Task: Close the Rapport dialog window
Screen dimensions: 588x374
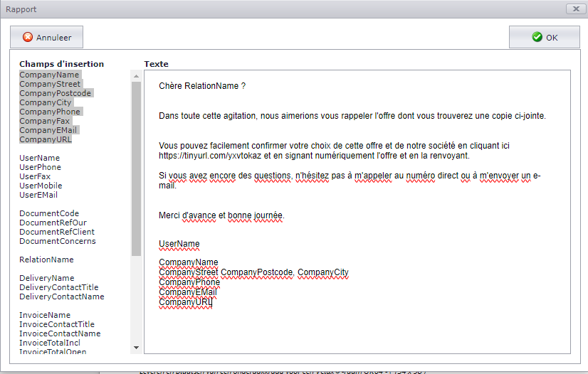Action: (x=576, y=9)
